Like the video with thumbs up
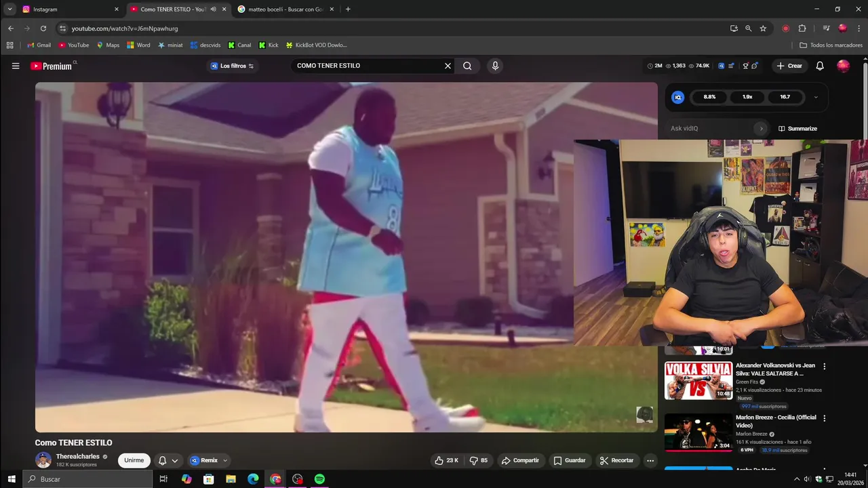The height and width of the screenshot is (488, 868). click(x=446, y=460)
